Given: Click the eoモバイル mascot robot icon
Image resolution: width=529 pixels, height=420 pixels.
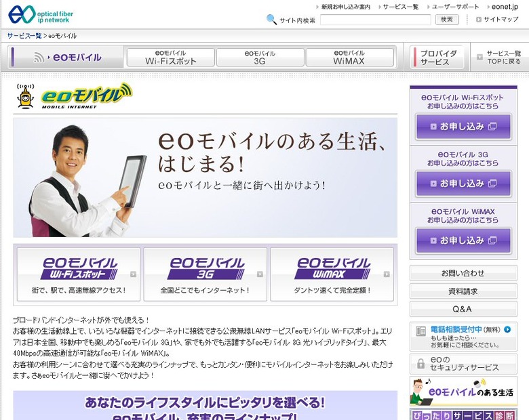Looking at the screenshot, I should pyautogui.click(x=26, y=96).
